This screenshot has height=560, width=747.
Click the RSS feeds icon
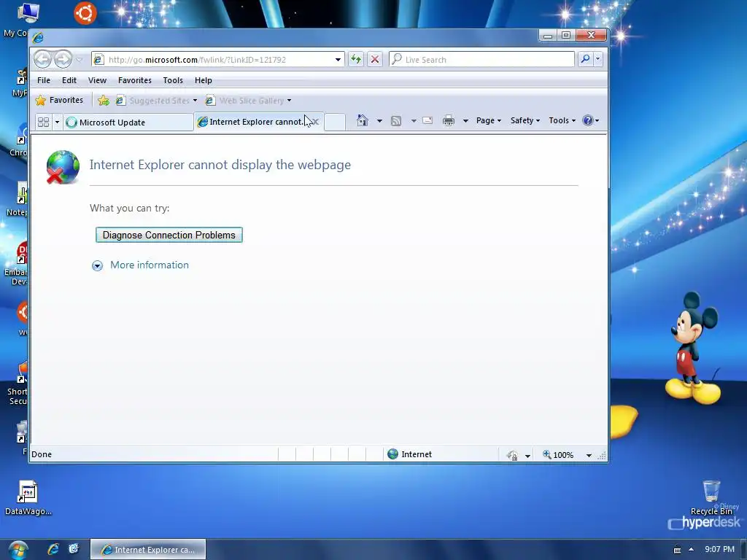pos(396,121)
